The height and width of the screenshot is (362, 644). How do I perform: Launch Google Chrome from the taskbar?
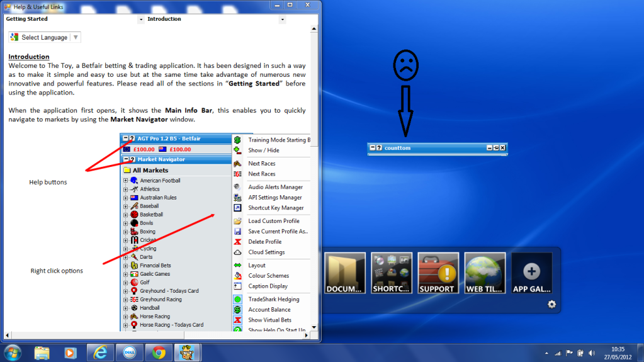159,353
